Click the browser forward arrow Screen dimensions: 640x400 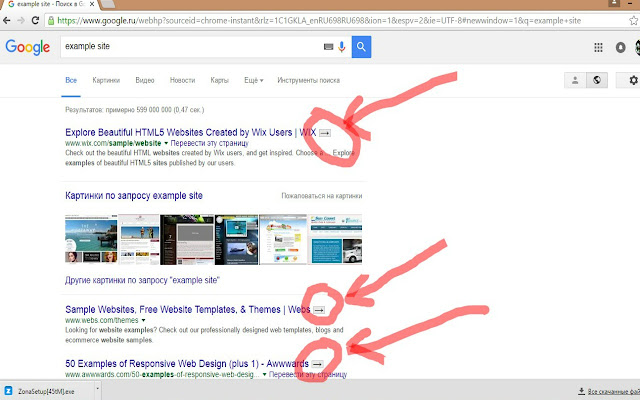pos(21,20)
